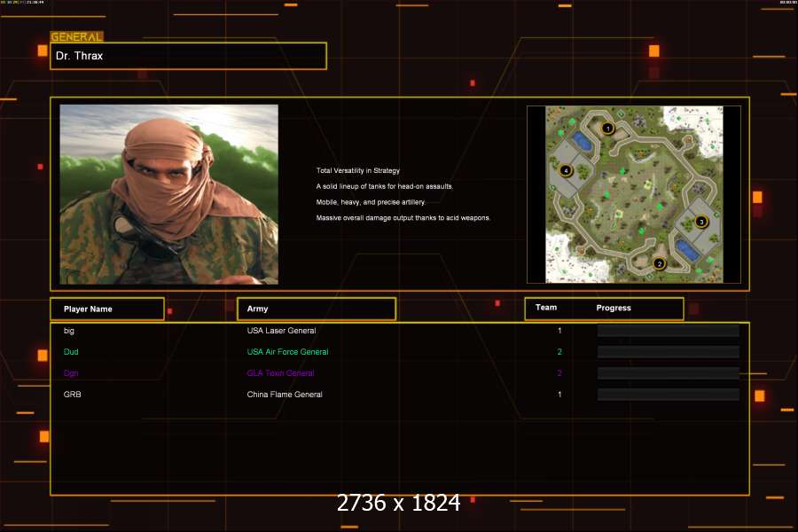Click the USA Air Force General army entry

287,352
